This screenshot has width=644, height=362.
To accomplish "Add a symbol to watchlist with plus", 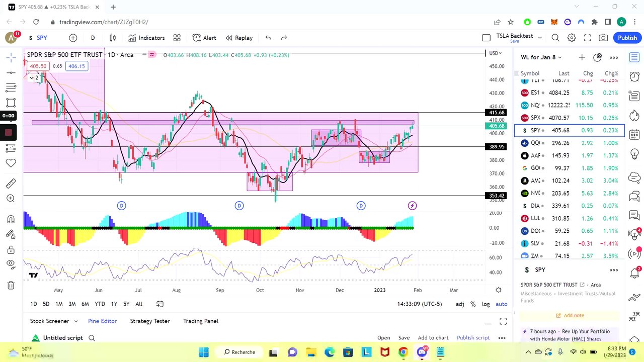I will coord(582,57).
